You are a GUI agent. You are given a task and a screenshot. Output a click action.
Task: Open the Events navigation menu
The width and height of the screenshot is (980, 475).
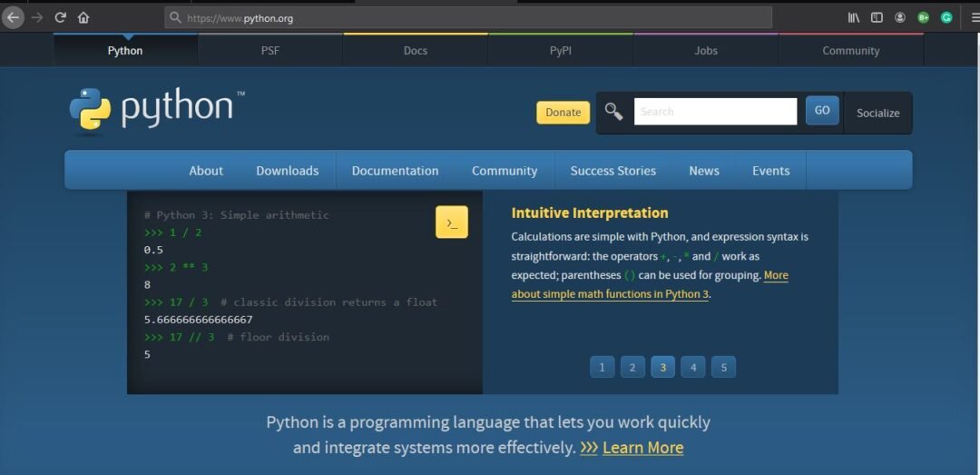[770, 171]
